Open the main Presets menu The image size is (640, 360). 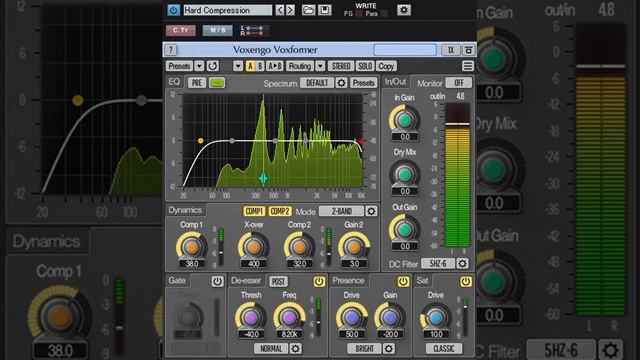pos(180,66)
